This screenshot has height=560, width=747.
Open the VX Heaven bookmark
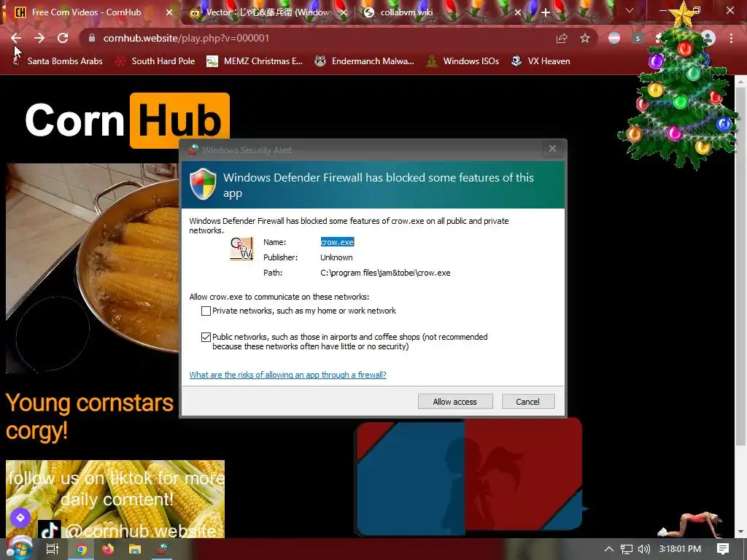541,61
